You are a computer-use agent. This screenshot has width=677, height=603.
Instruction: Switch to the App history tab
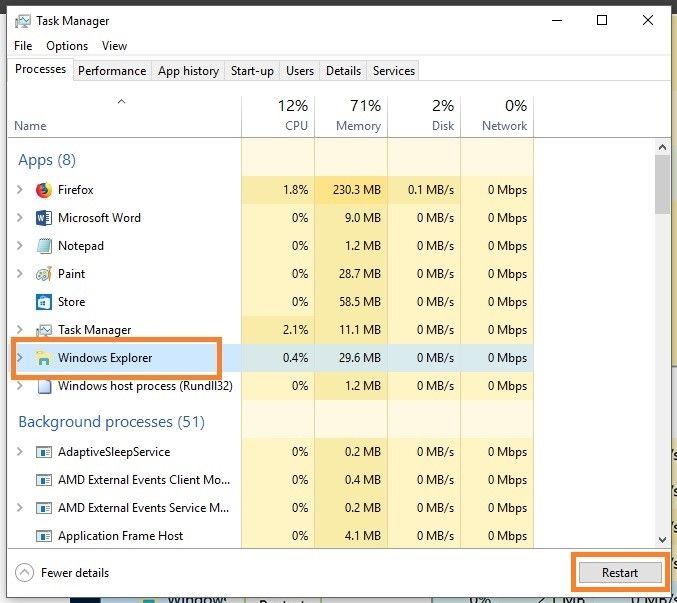(x=188, y=71)
